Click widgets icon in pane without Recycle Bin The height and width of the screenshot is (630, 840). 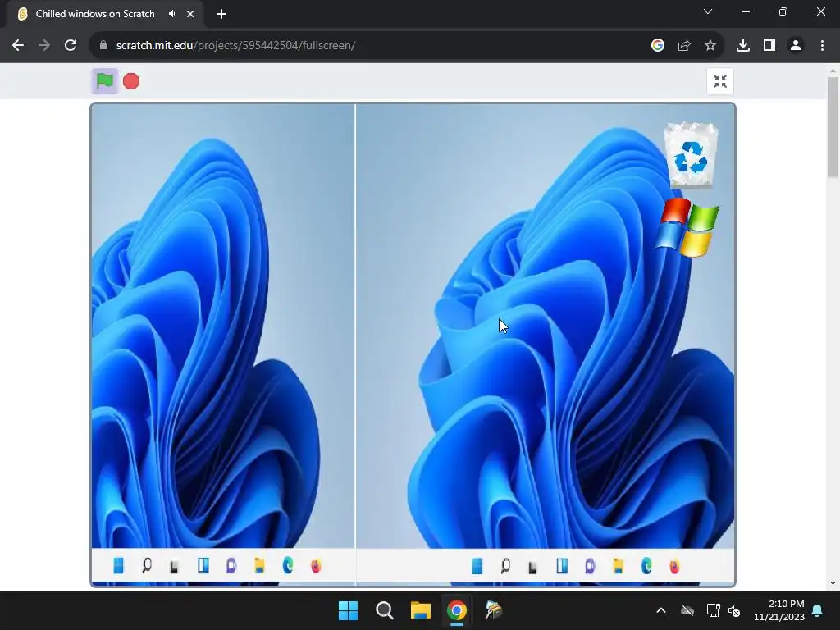pos(203,565)
